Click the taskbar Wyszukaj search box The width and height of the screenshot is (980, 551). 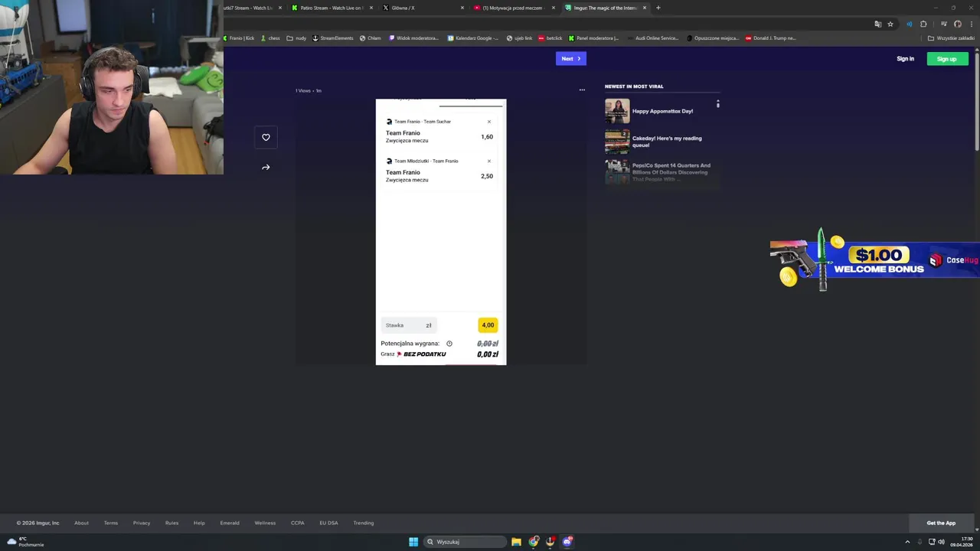[465, 542]
